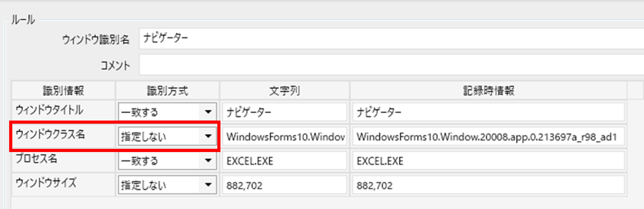Click the ウィンドウ識別名 text field
644x209 pixels.
pos(391,38)
